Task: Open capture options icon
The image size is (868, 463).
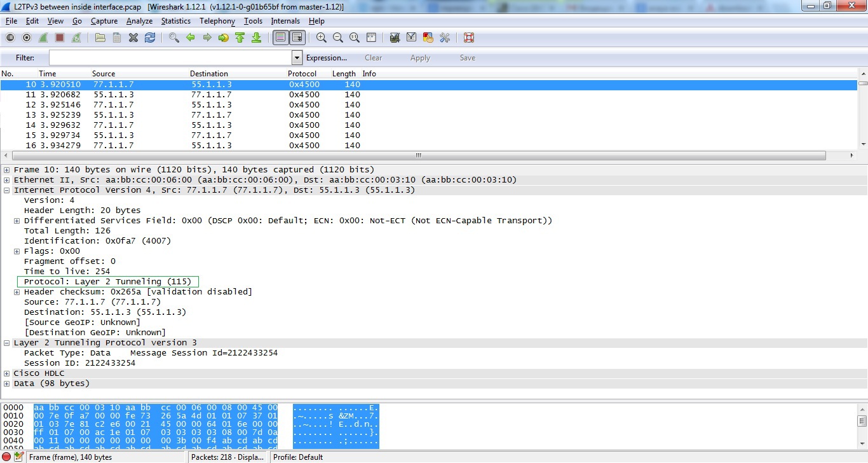Action: 27,38
